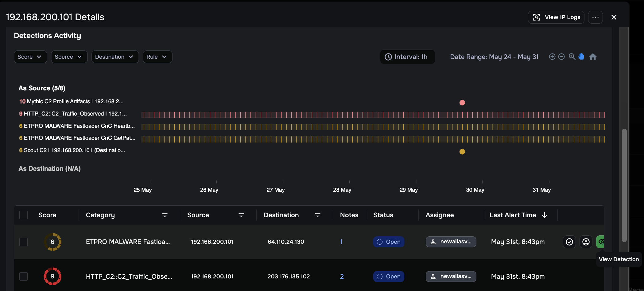Click the score 6 ring on ETPRO row
The image size is (644, 291).
click(x=52, y=242)
